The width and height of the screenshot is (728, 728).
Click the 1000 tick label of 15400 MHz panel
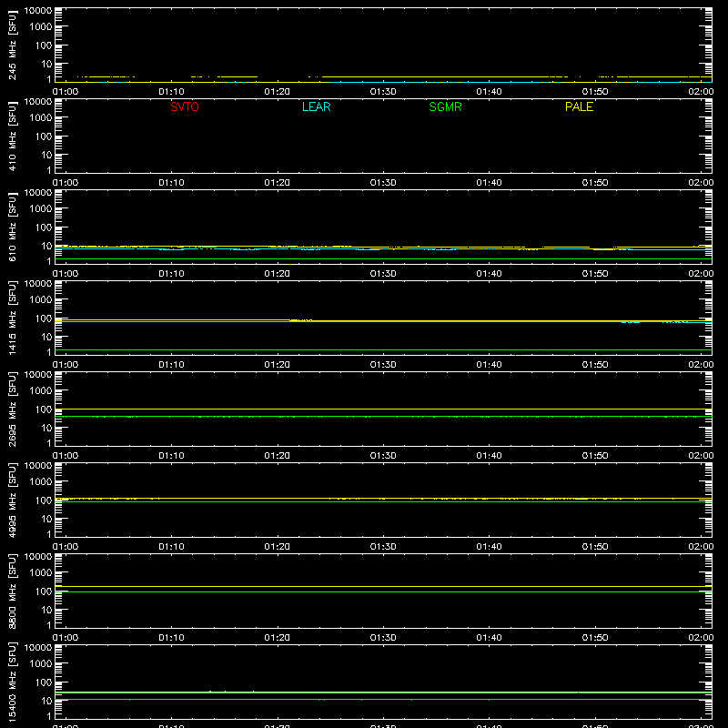pos(41,664)
